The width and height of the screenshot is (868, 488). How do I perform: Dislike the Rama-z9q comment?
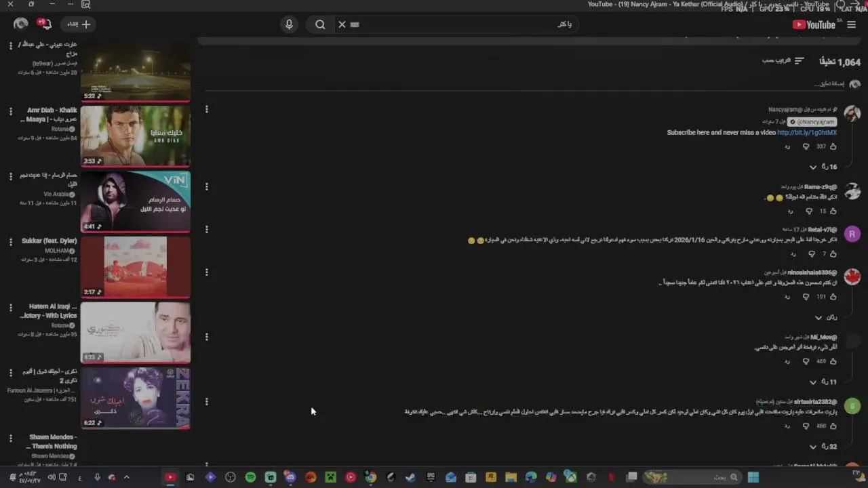click(x=810, y=211)
